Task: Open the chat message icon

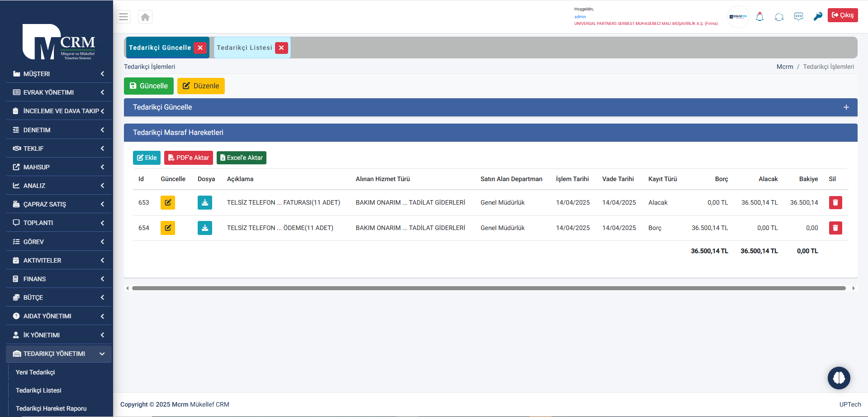Action: click(x=798, y=17)
